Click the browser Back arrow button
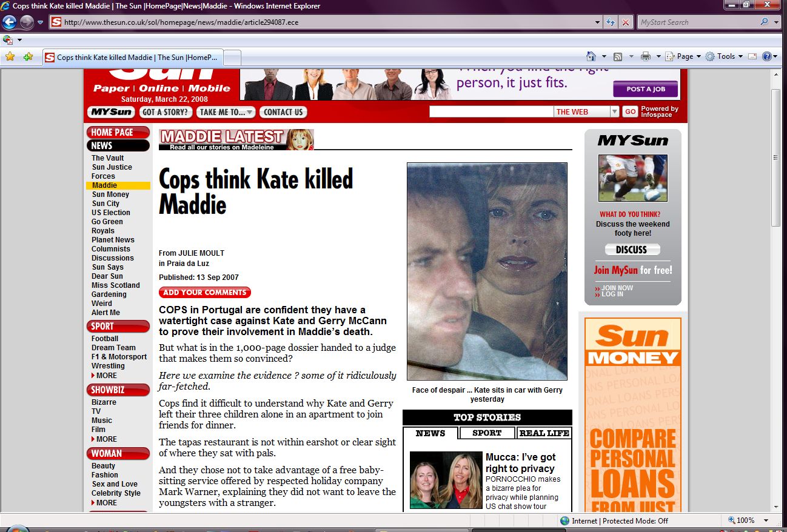The height and width of the screenshot is (532, 787). click(10, 22)
